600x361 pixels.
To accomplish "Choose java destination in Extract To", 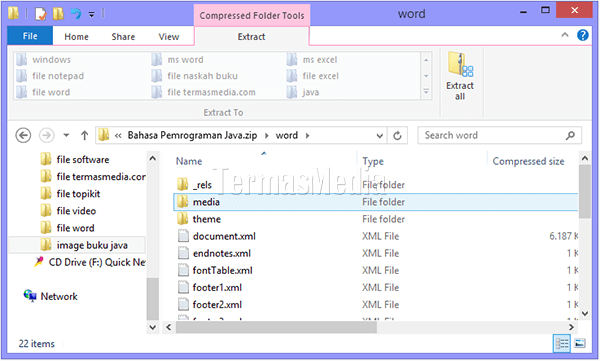I will pyautogui.click(x=303, y=92).
